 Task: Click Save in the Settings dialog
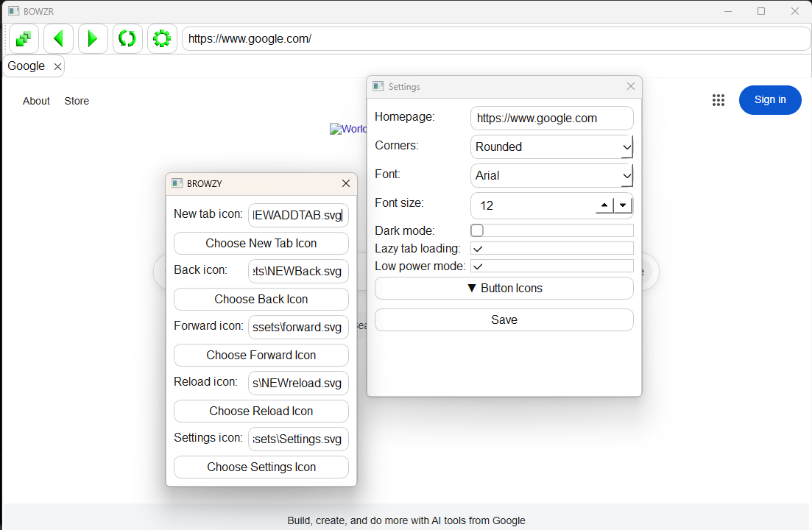pyautogui.click(x=504, y=320)
